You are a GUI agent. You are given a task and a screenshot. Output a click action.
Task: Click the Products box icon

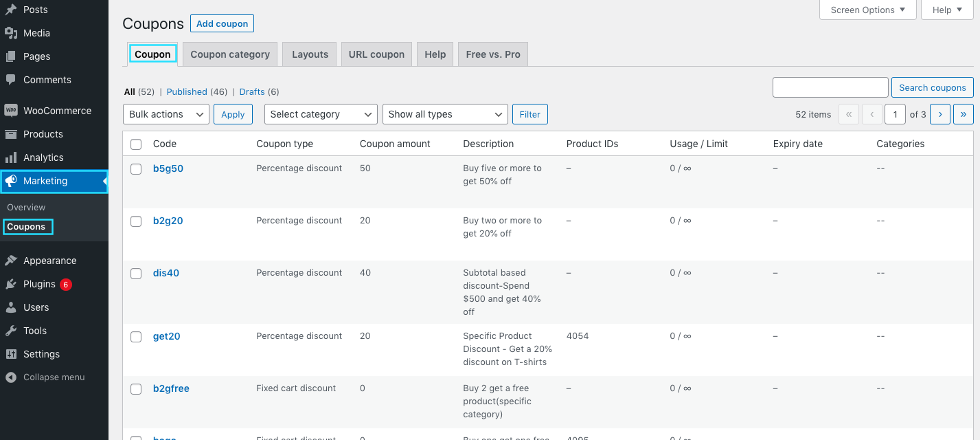pos(11,134)
